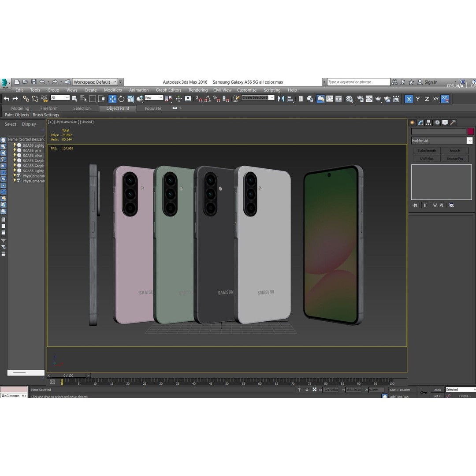This screenshot has height=476, width=476.
Task: Open Select by Name list icon
Action: [83, 99]
